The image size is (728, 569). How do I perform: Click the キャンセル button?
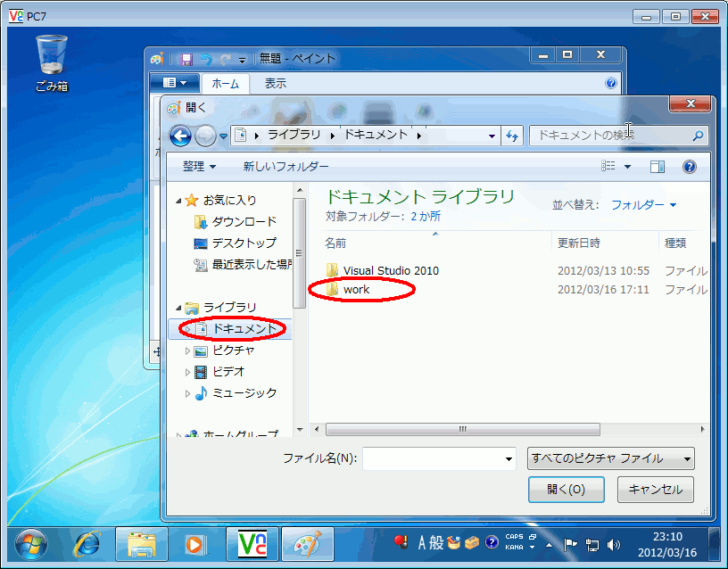coord(655,489)
